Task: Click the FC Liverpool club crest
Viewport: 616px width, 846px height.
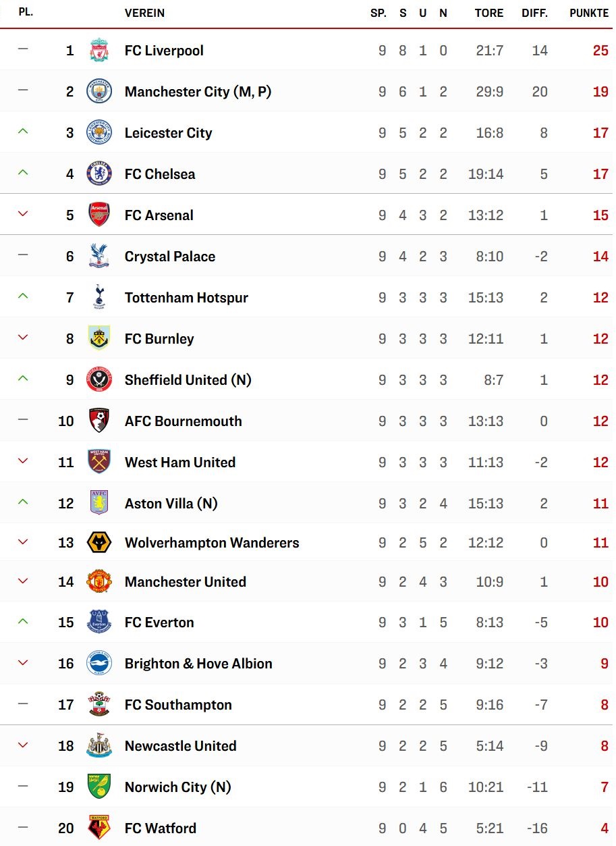Action: [x=99, y=51]
